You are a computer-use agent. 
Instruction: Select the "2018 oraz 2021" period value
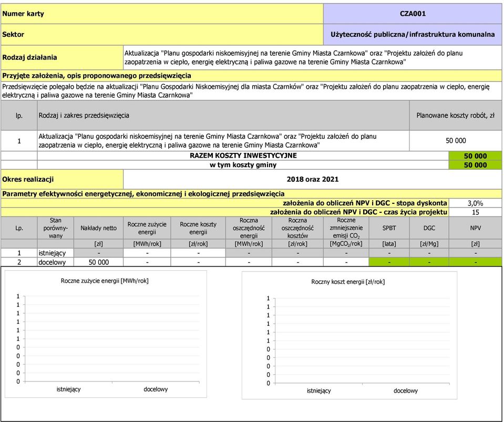[x=312, y=179]
